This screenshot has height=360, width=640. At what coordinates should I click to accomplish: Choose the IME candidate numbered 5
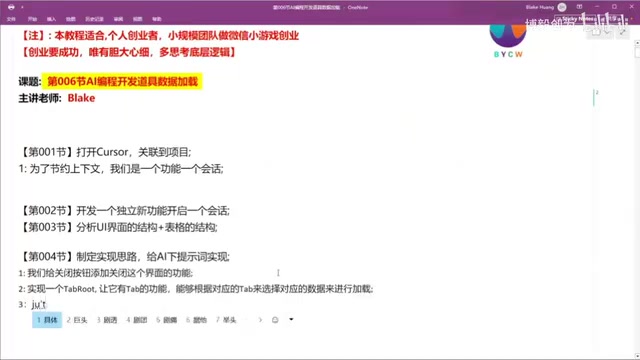[x=166, y=320]
